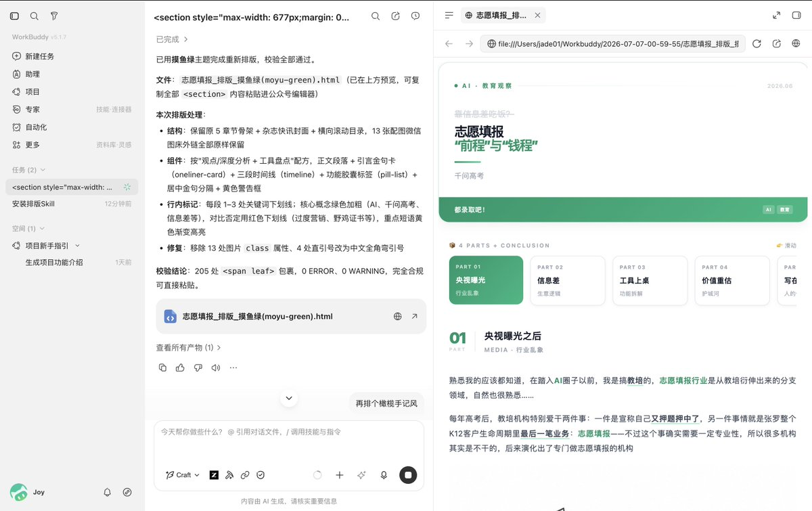Viewport: 812px width, 511px height.
Task: Select task '<section style="max-width:' in sidebar
Action: 72,187
